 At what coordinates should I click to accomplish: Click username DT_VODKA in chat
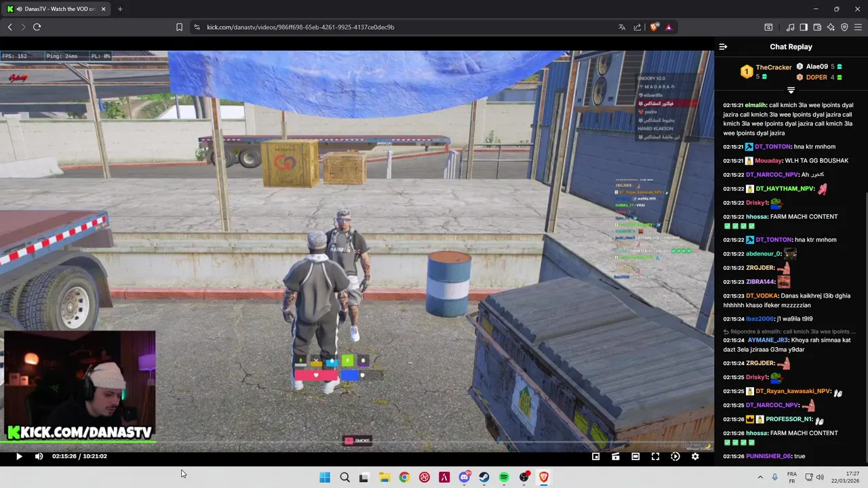pos(762,296)
